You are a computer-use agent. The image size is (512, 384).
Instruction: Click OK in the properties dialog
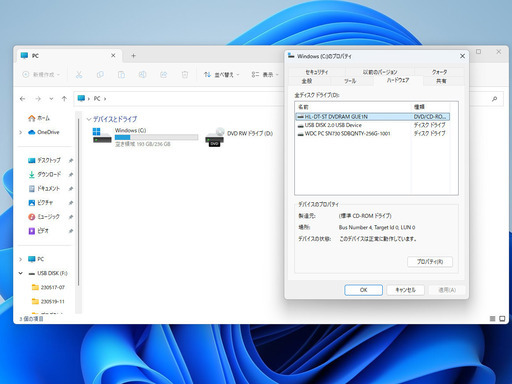pyautogui.click(x=363, y=290)
